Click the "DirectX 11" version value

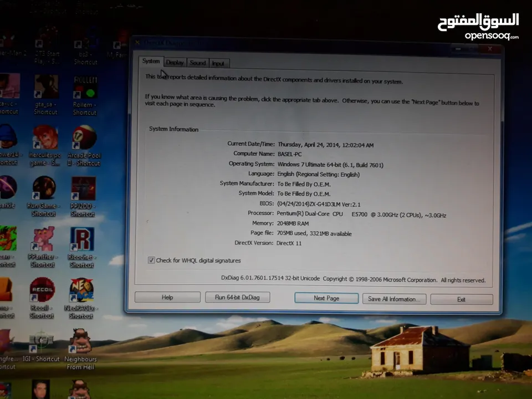click(x=289, y=243)
